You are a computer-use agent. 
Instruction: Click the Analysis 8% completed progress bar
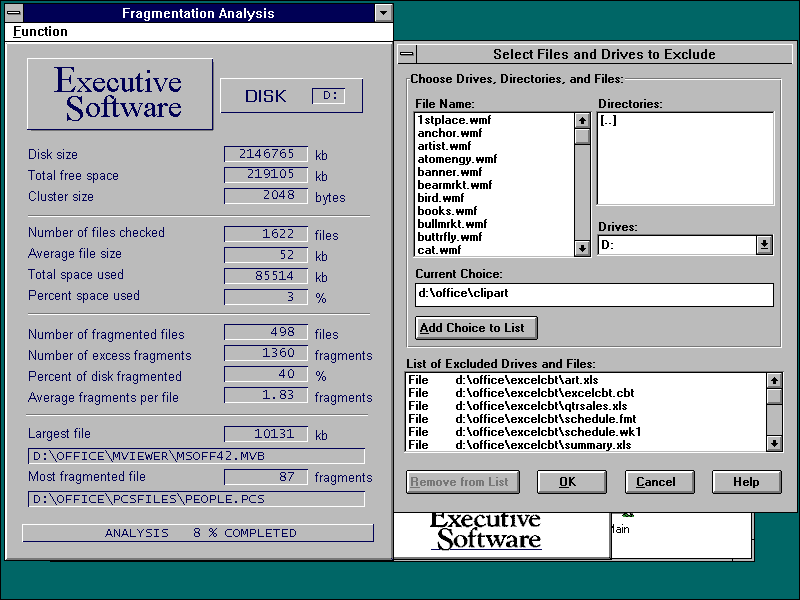(198, 533)
